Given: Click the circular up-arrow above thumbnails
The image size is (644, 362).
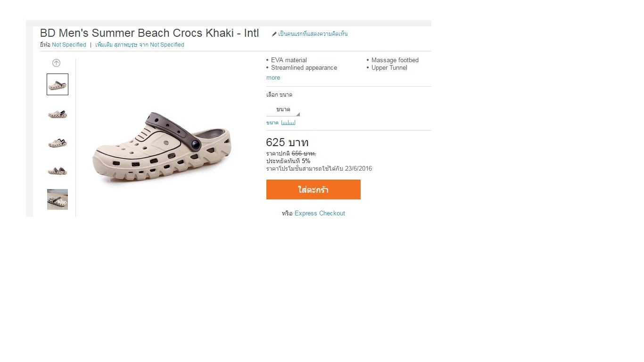Looking at the screenshot, I should pos(56,63).
